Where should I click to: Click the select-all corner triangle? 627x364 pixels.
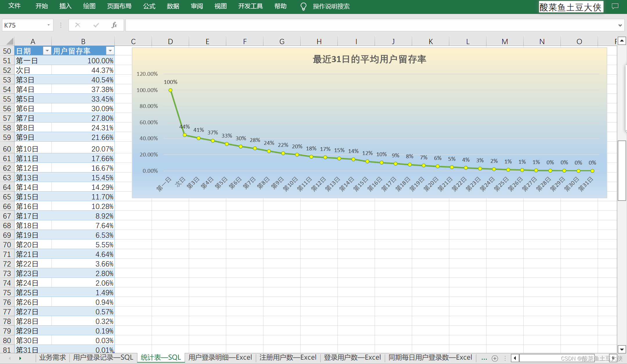point(10,41)
